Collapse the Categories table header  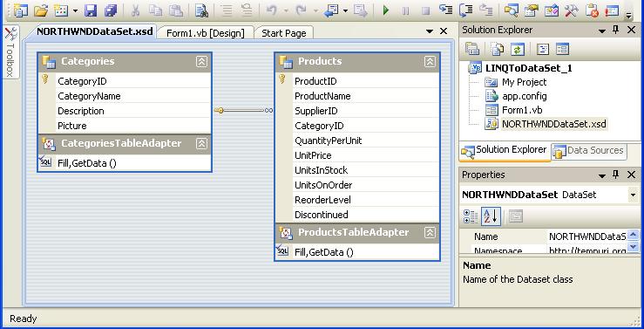(201, 62)
